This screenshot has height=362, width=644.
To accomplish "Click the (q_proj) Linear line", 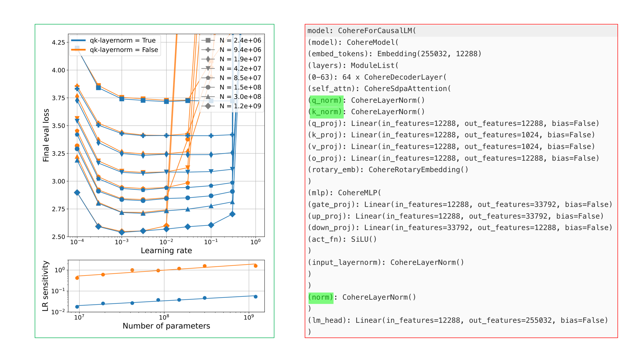I will pyautogui.click(x=453, y=123).
